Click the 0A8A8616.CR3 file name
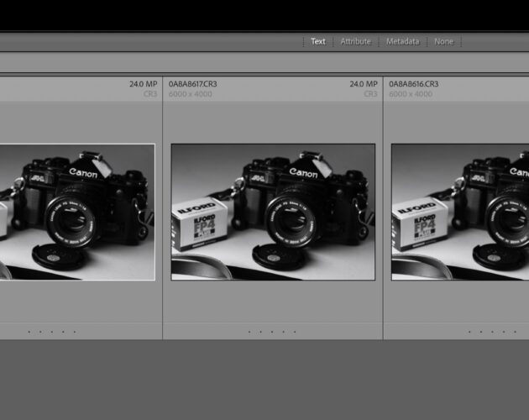This screenshot has height=420, width=529. pyautogui.click(x=414, y=84)
